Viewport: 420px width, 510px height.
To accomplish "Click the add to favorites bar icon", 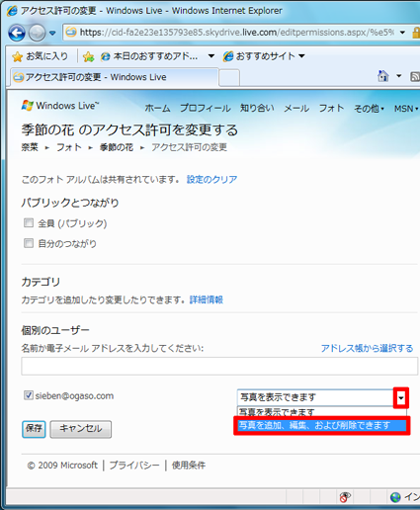I will [x=88, y=56].
